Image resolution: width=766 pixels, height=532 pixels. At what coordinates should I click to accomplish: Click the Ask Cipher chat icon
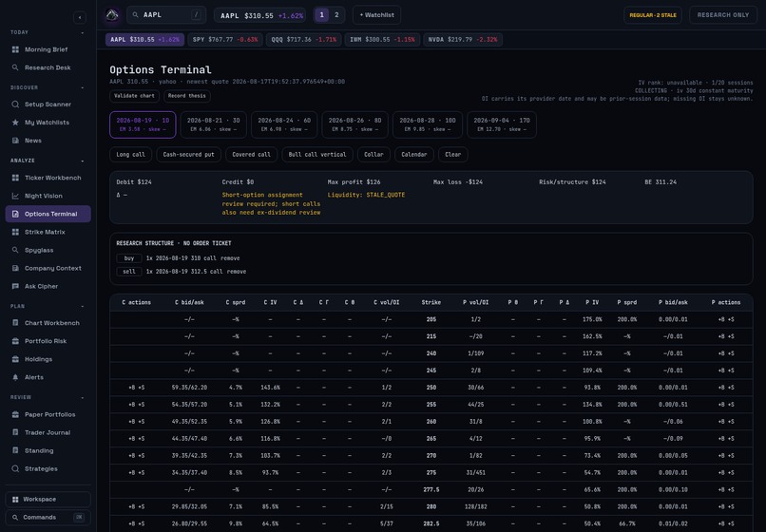pos(15,286)
